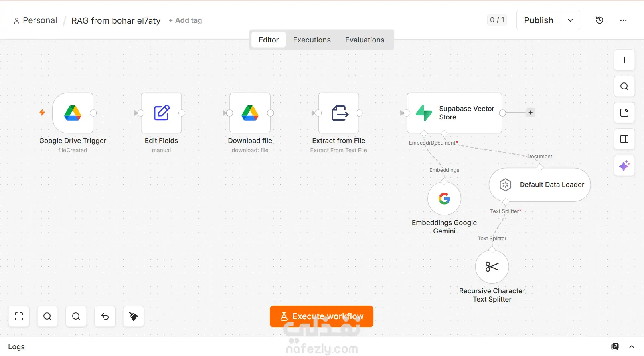Click the Embedding connector diamond on Supabase
The image size is (644, 356).
pos(424,133)
